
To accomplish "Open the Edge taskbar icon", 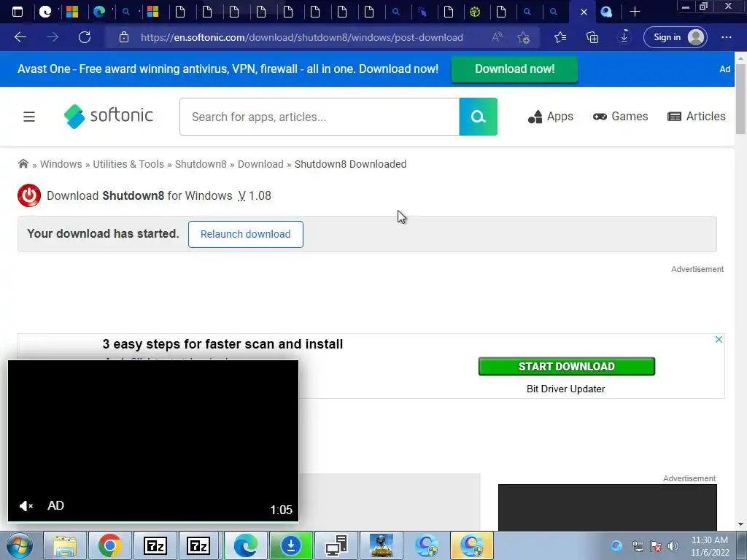I will click(246, 545).
